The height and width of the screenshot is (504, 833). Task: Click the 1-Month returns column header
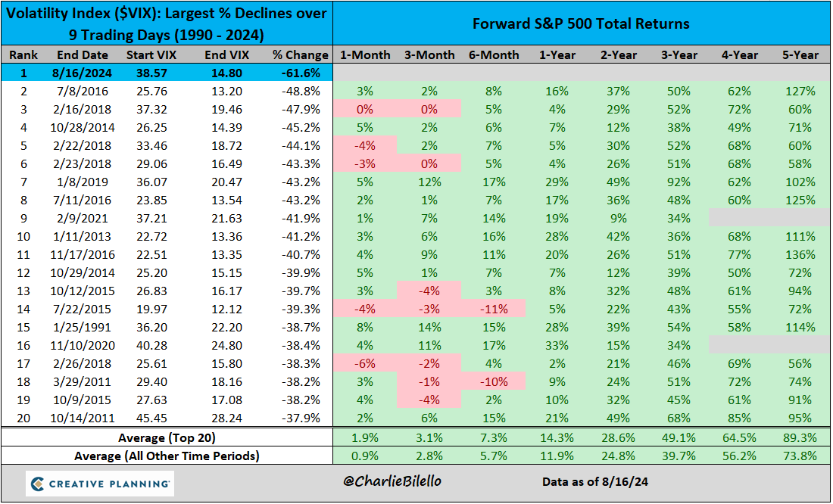[365, 55]
